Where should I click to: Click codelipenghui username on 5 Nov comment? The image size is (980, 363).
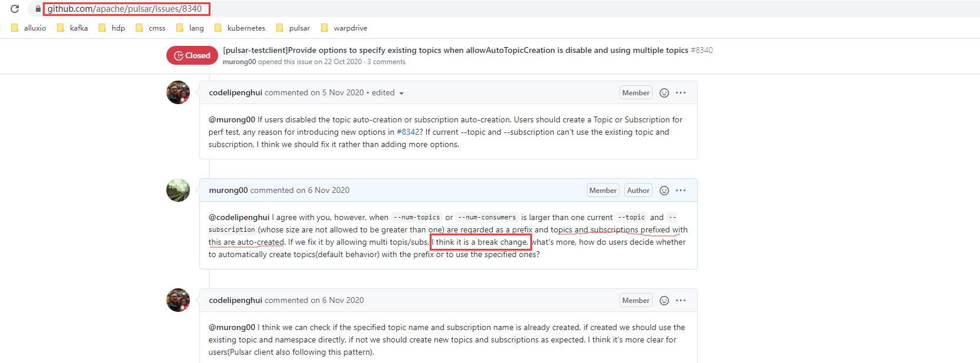pos(236,92)
